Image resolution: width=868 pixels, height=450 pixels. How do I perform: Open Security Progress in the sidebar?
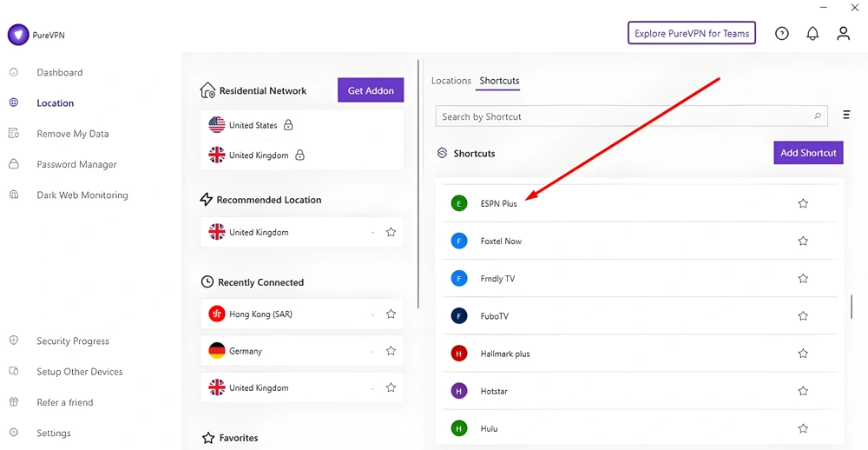click(x=73, y=341)
